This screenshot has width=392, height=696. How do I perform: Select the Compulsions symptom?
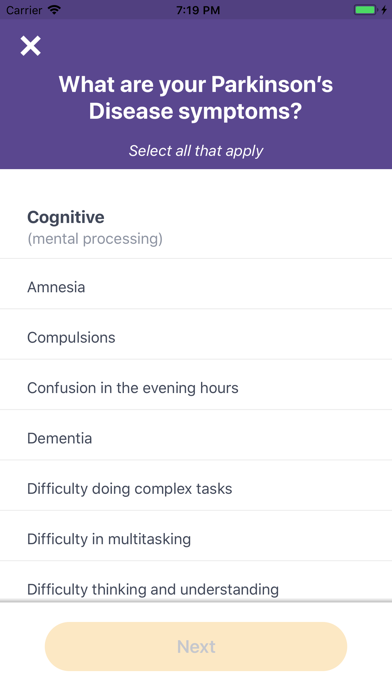tap(196, 334)
